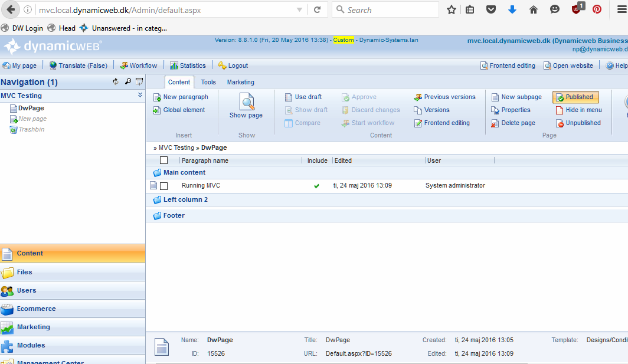Toggle the Published page state
The image size is (628, 364).
point(575,97)
